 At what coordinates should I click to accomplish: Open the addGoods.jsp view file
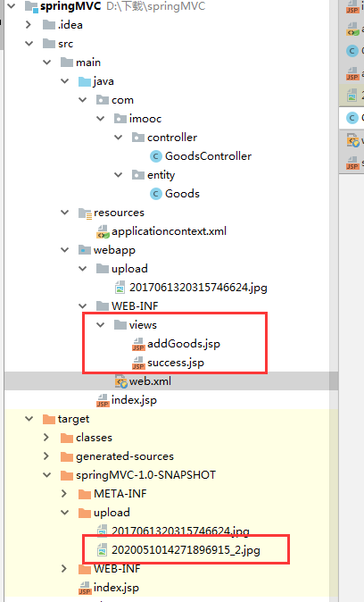[x=176, y=344]
